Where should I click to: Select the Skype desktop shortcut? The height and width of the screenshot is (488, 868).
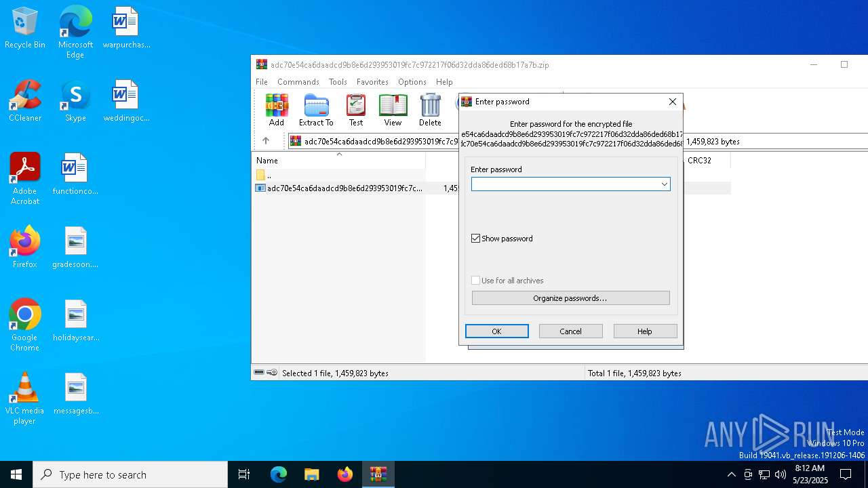(75, 102)
